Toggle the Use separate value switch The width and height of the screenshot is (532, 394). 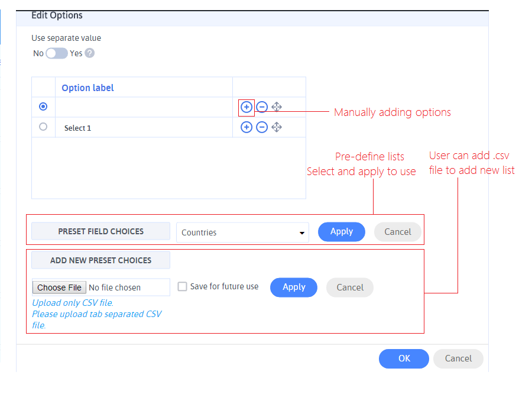(57, 53)
